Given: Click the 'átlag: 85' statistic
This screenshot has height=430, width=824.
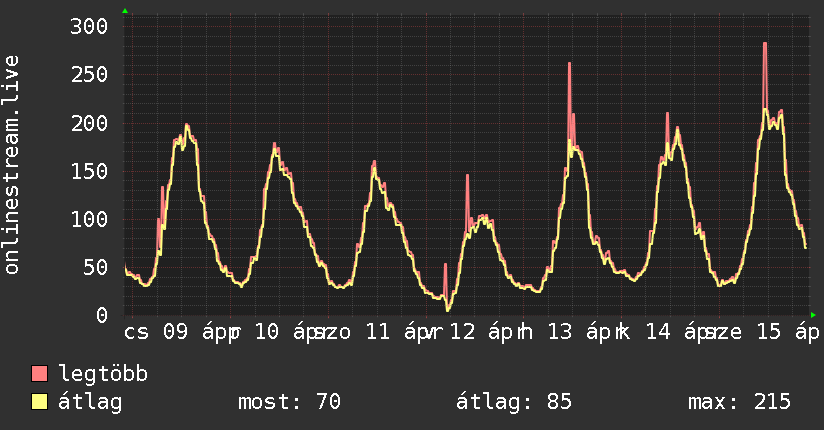Looking at the screenshot, I should click(513, 403).
